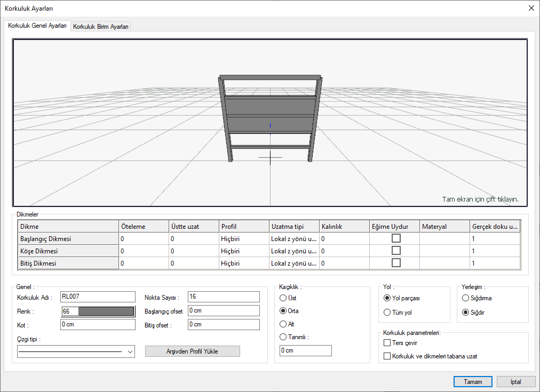Switch to Korkuluk Birim Ayarları tab
Screen dimensions: 540x392
coord(101,27)
